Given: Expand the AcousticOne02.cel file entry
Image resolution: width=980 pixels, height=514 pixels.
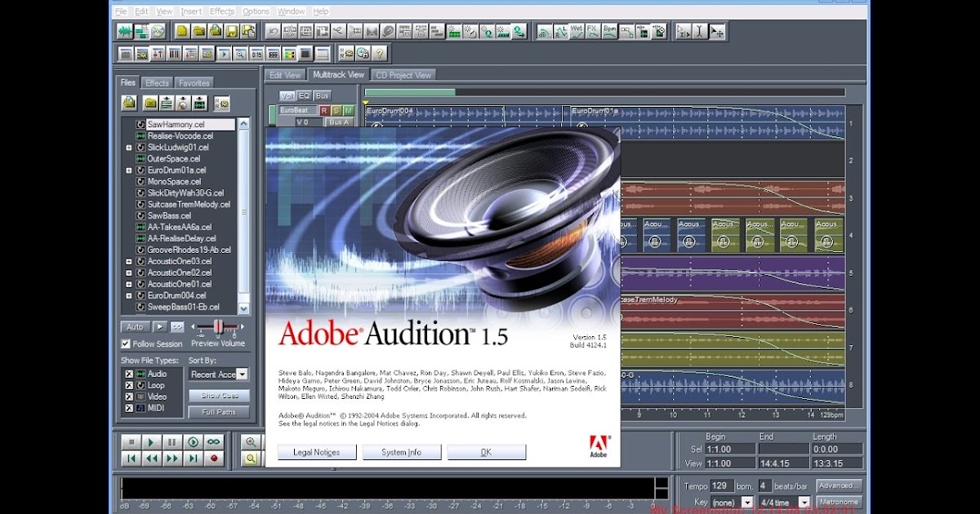Looking at the screenshot, I should (x=129, y=273).
